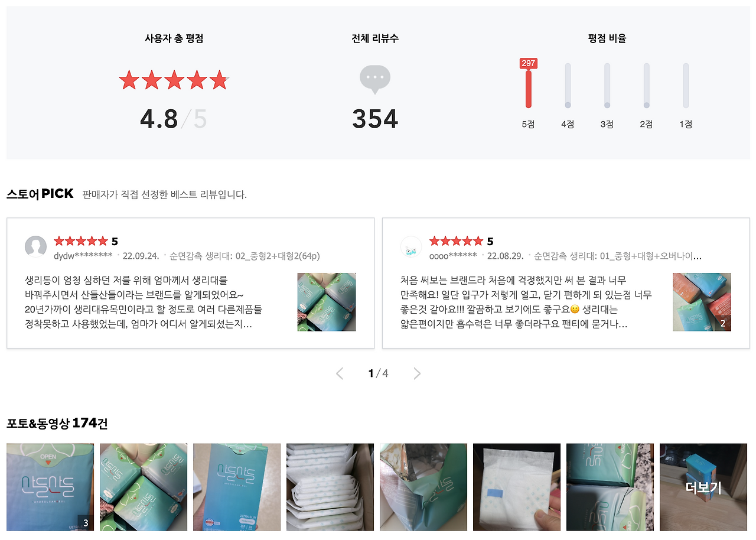Open oooo review's photo with 2 badge

(x=702, y=302)
